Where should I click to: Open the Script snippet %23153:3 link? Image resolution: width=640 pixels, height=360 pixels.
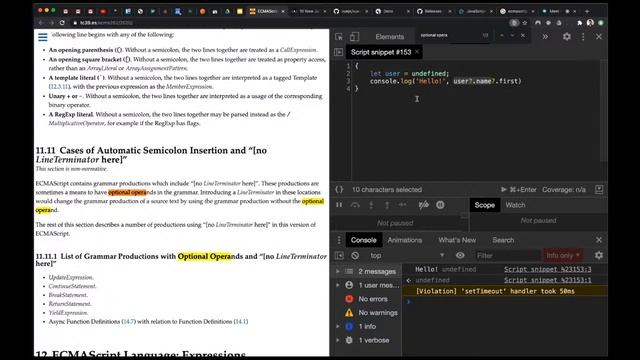tap(547, 269)
